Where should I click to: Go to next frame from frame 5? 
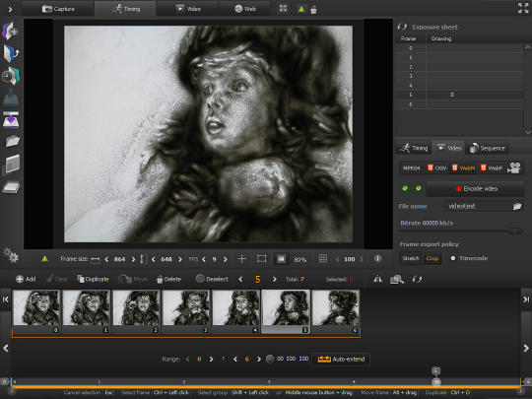click(275, 279)
